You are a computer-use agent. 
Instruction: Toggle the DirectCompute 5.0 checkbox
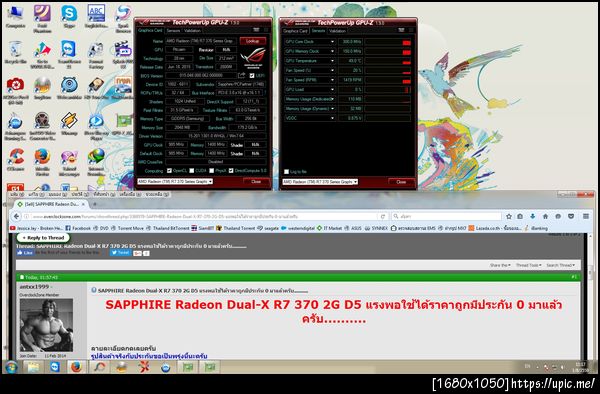coord(231,171)
